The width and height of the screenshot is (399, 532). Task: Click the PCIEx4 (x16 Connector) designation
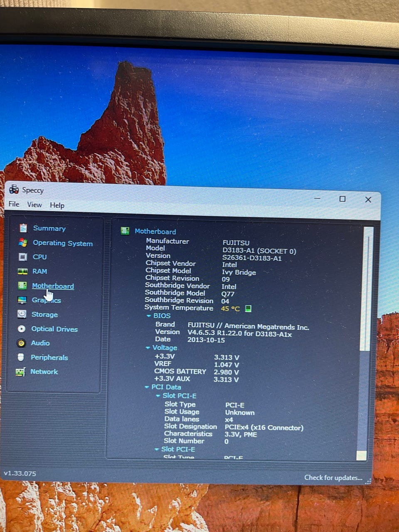264,427
